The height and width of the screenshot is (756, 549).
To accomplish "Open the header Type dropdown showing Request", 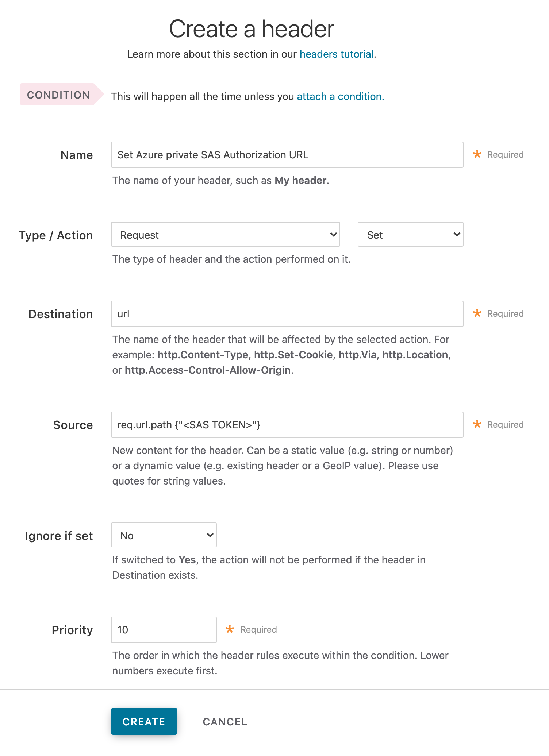I will [225, 235].
